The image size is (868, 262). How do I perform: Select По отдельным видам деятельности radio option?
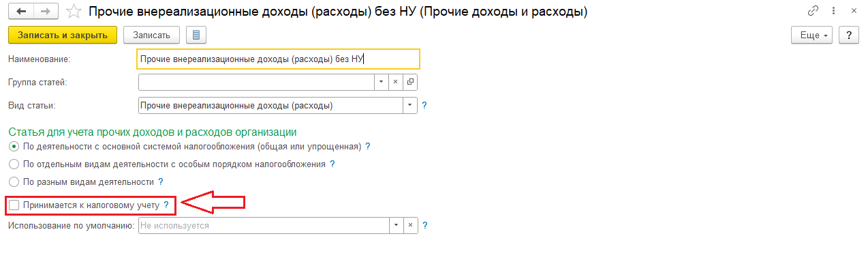tap(14, 164)
